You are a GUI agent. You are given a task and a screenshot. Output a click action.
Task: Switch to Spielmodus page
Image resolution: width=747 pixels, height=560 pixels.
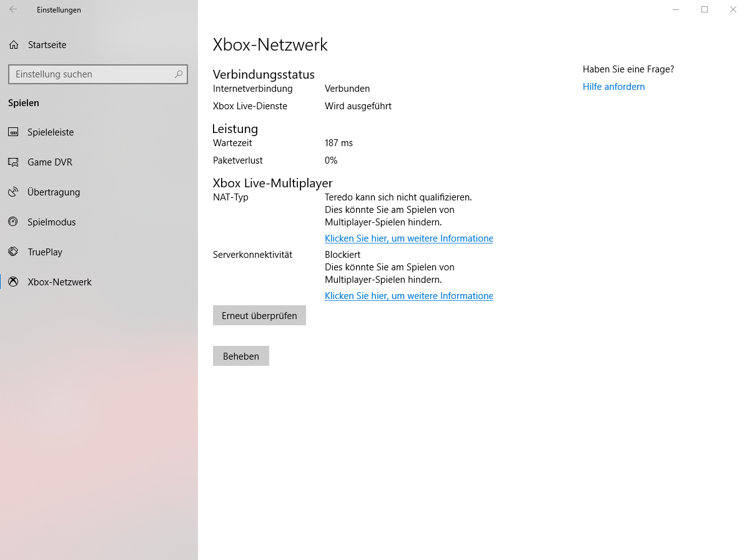tap(99, 222)
